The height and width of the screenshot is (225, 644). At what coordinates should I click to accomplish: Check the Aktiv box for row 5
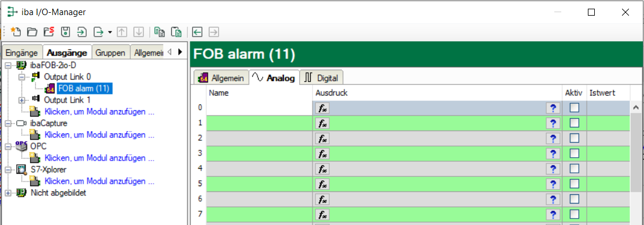(x=574, y=183)
